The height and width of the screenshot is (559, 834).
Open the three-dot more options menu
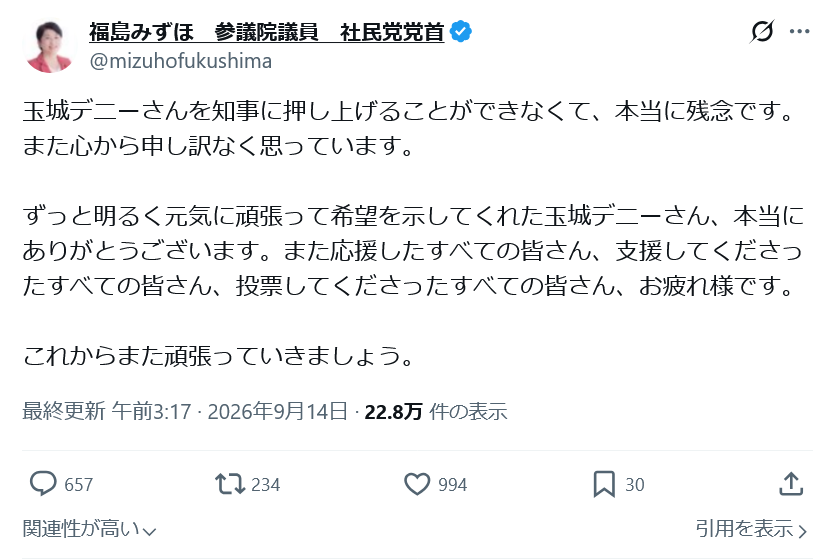[799, 31]
